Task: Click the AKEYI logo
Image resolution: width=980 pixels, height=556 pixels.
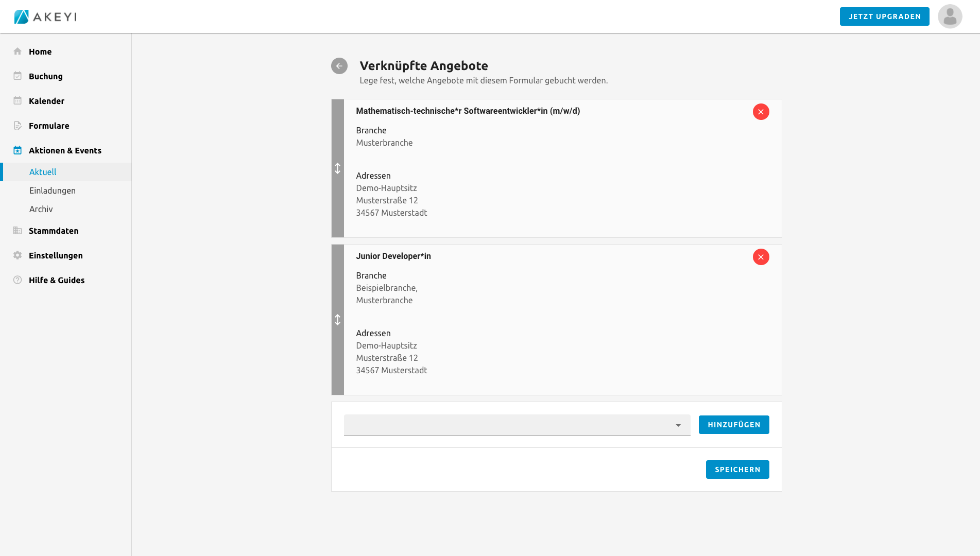Action: tap(45, 16)
